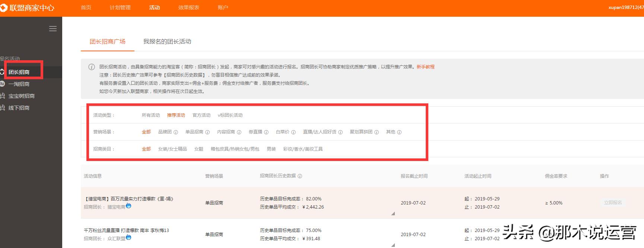Click info icon beside 招商团长历史数据 header

pyautogui.click(x=300, y=176)
